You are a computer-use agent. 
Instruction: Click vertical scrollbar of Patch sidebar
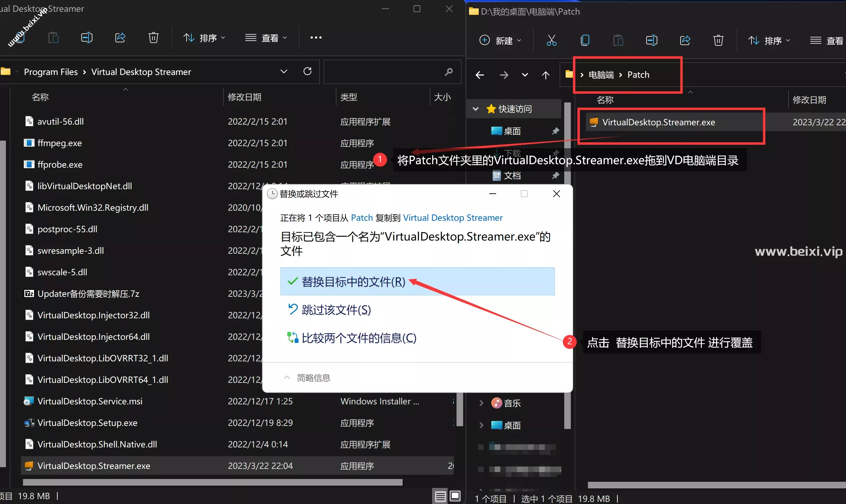(567, 265)
